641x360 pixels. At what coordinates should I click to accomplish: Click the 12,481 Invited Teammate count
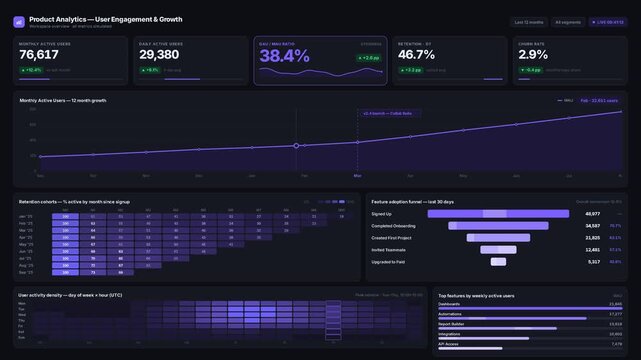tap(592, 250)
